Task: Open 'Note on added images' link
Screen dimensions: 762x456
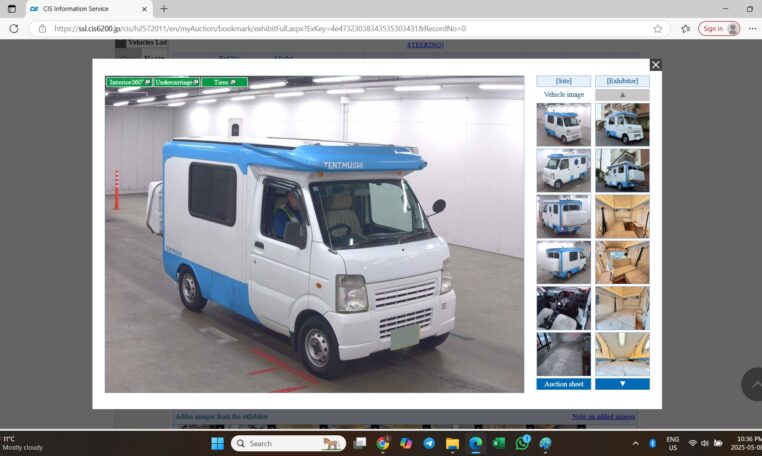Action: [603, 417]
